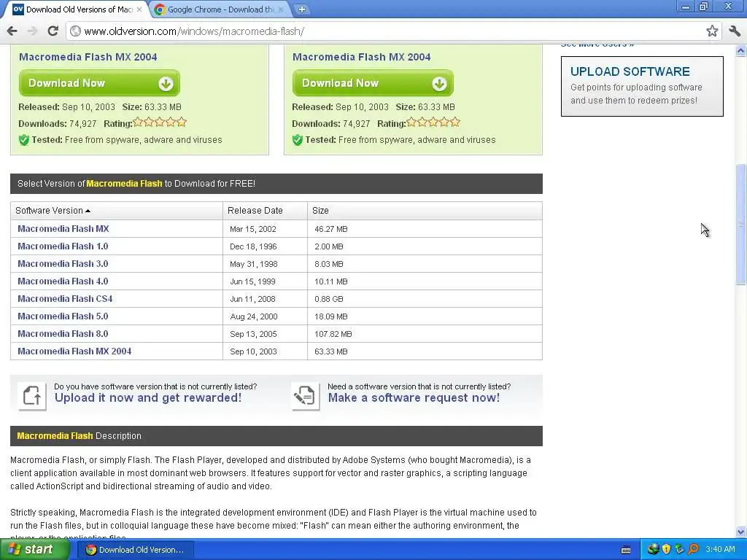Open the Macromedia Flash MX version link
The width and height of the screenshot is (747, 560).
click(63, 229)
